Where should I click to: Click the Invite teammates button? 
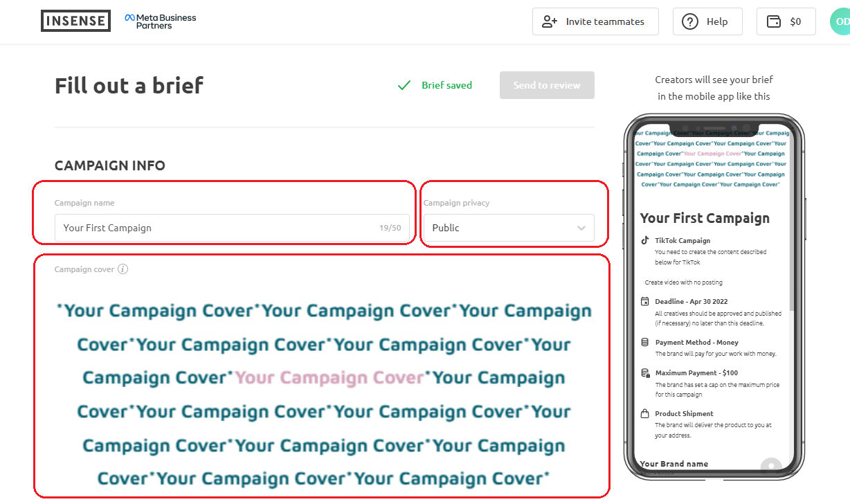click(x=595, y=21)
